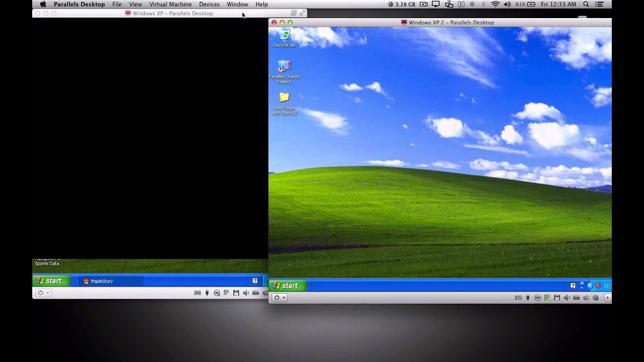644x362 pixels.
Task: Open Spotlight search icon
Action: 586,4
